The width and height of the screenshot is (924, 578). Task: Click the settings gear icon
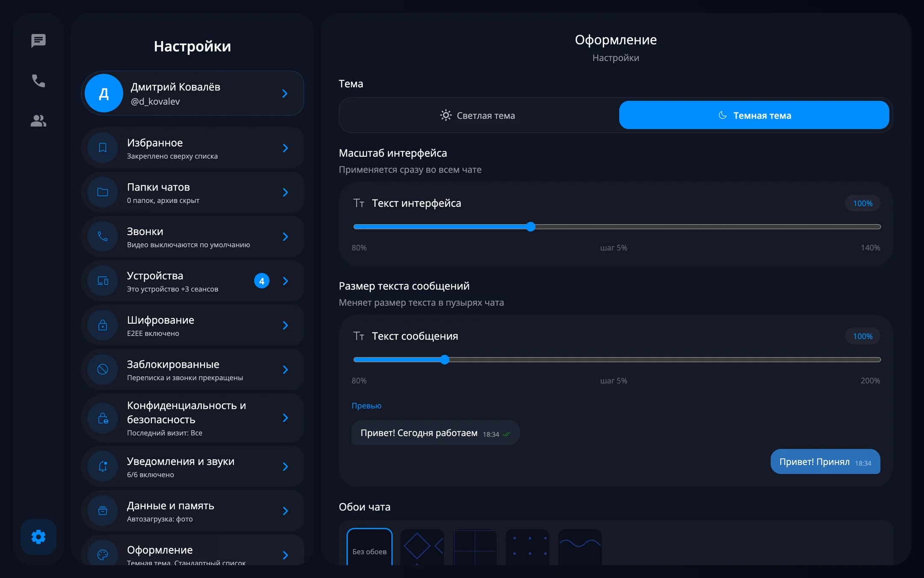pos(38,537)
